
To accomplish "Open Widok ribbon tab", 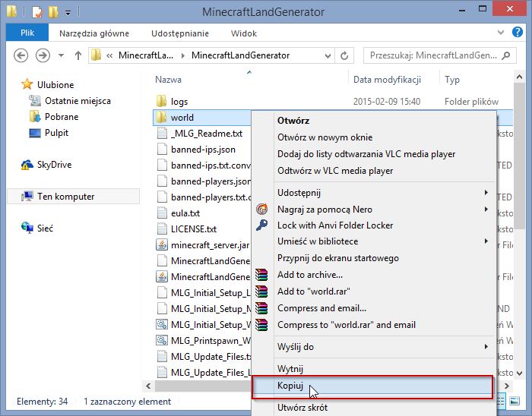I will (x=244, y=33).
